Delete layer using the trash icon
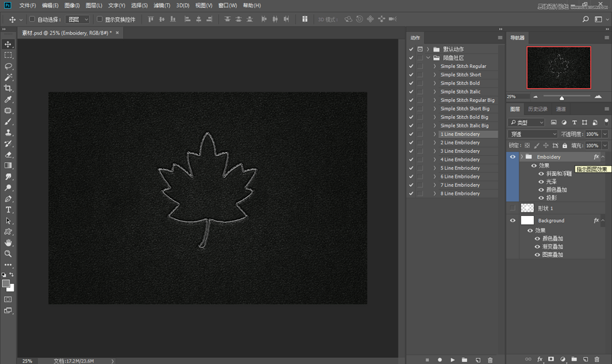Viewport: 612px width, 364px height. tap(597, 359)
